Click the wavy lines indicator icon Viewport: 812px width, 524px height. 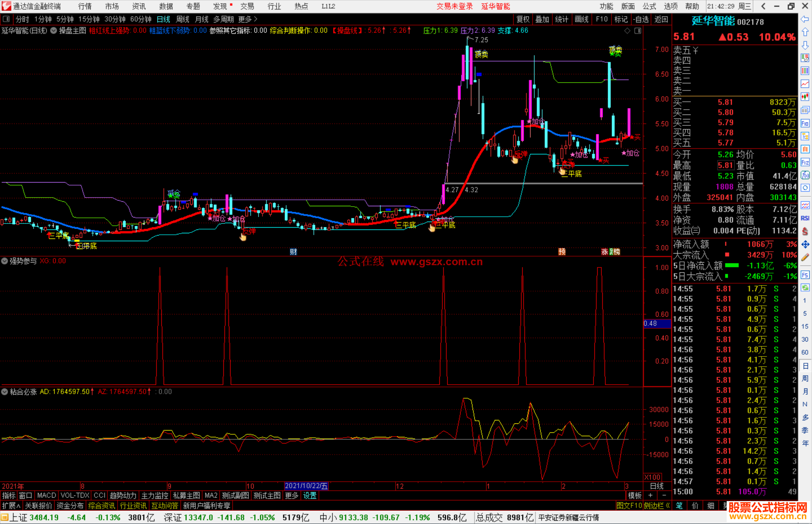pos(805,205)
